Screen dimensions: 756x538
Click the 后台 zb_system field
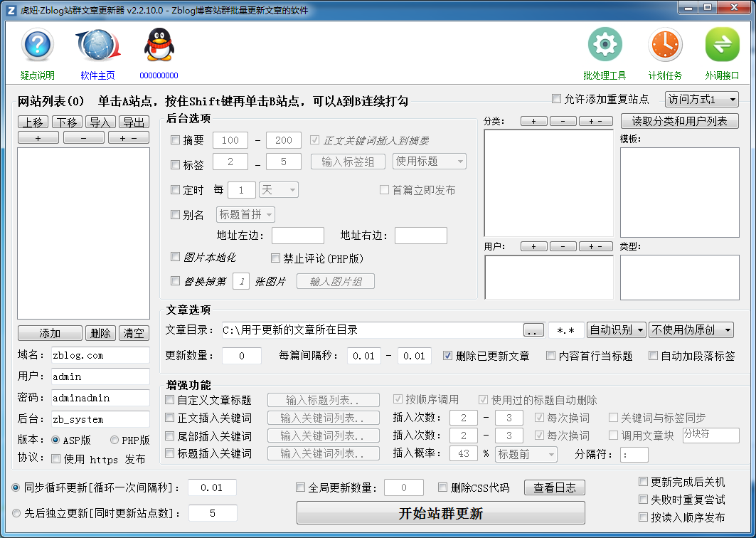[101, 419]
